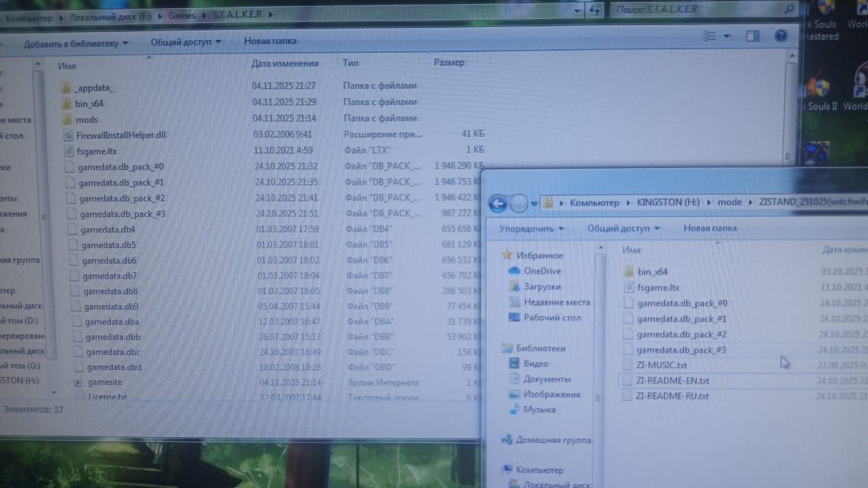The width and height of the screenshot is (868, 488).
Task: Go to Локальный диск (F:) in breadcrumb
Action: click(111, 17)
